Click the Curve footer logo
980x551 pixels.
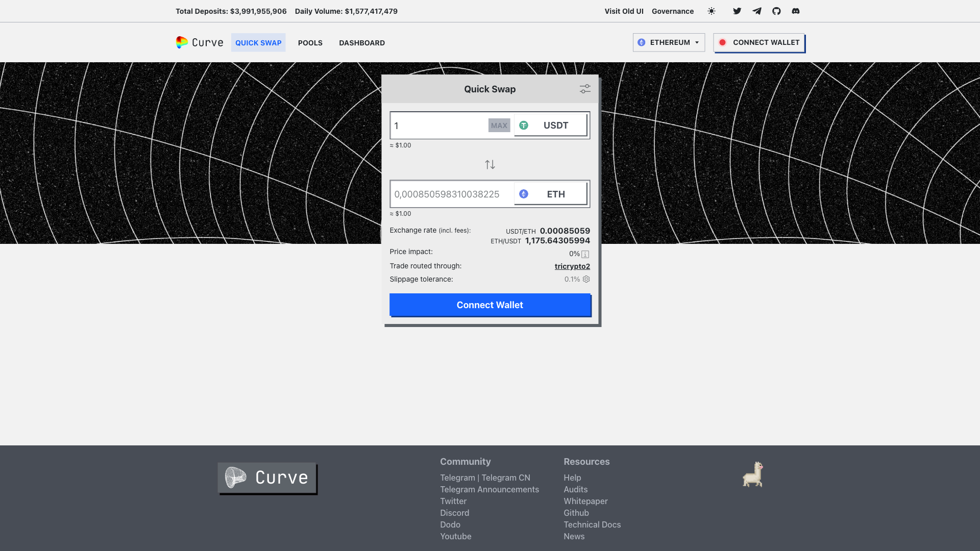[x=267, y=478]
